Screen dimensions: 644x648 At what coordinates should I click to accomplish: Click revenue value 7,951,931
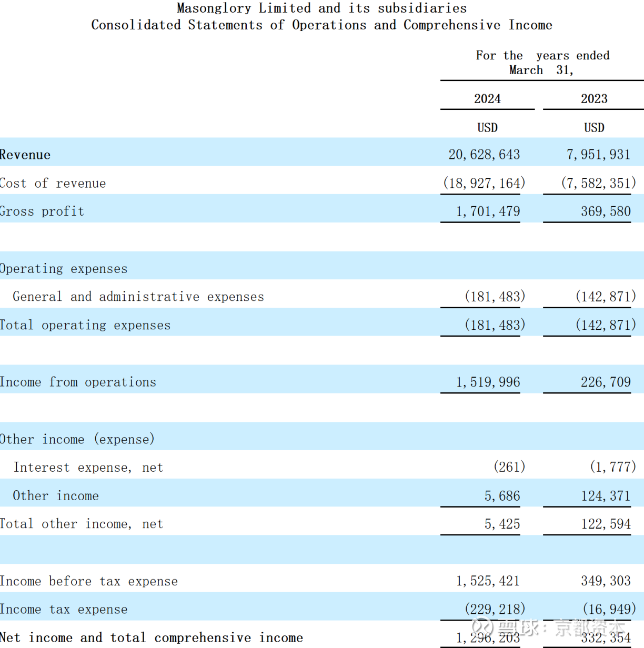point(598,155)
